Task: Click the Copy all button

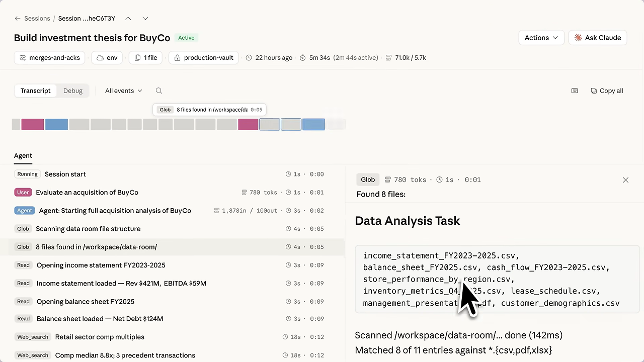Action: [x=607, y=91]
